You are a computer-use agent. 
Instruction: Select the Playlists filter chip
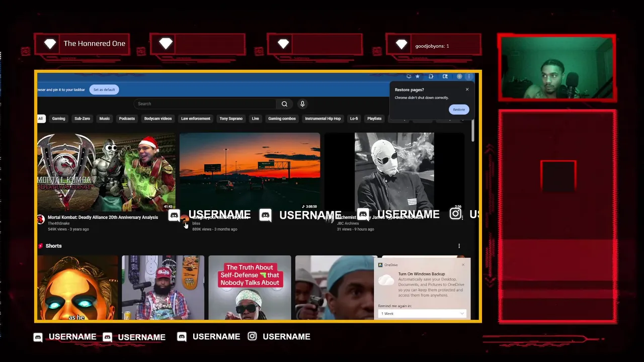pyautogui.click(x=374, y=119)
